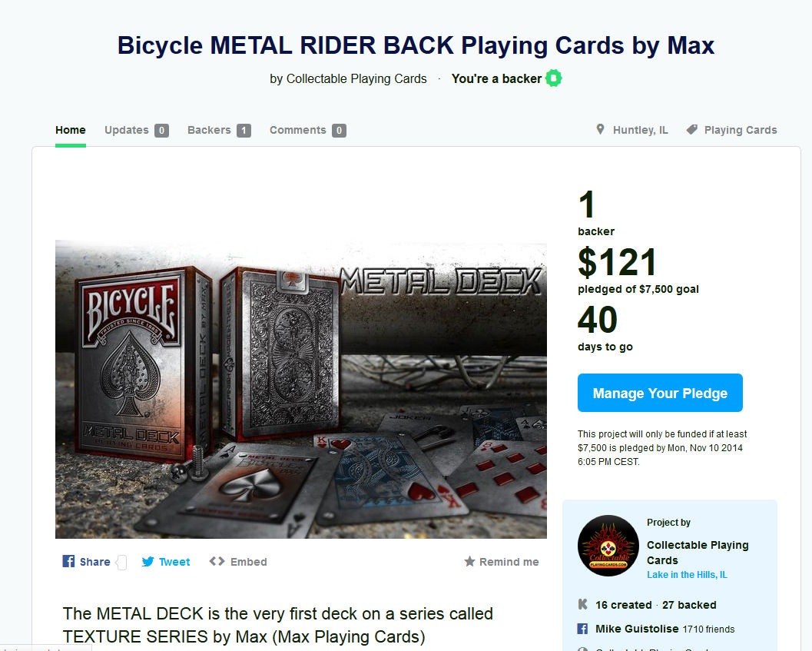Click the Facebook icon beside Mike Guistolise
812x651 pixels.
pos(582,629)
